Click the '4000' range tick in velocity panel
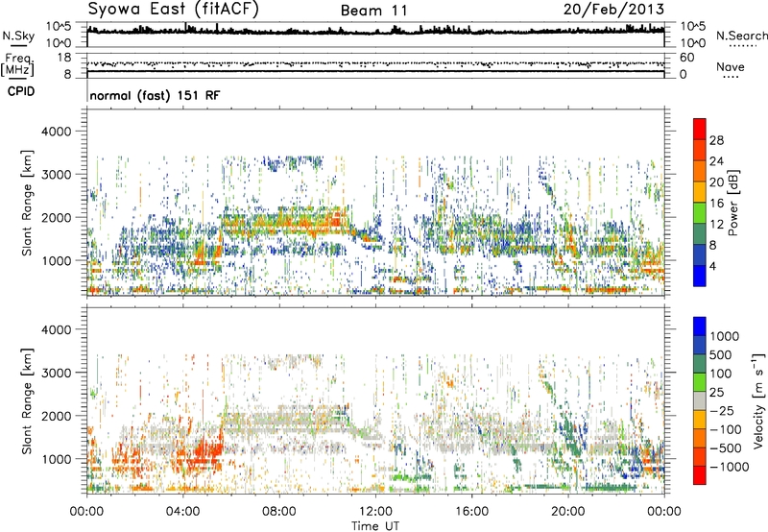The width and height of the screenshot is (768, 532). tap(57, 329)
